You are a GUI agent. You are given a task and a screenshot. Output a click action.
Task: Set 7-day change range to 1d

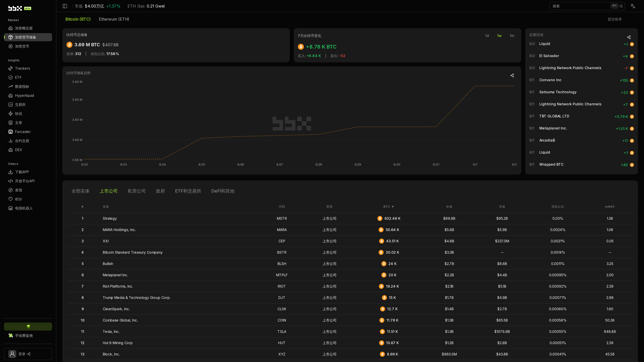487,36
